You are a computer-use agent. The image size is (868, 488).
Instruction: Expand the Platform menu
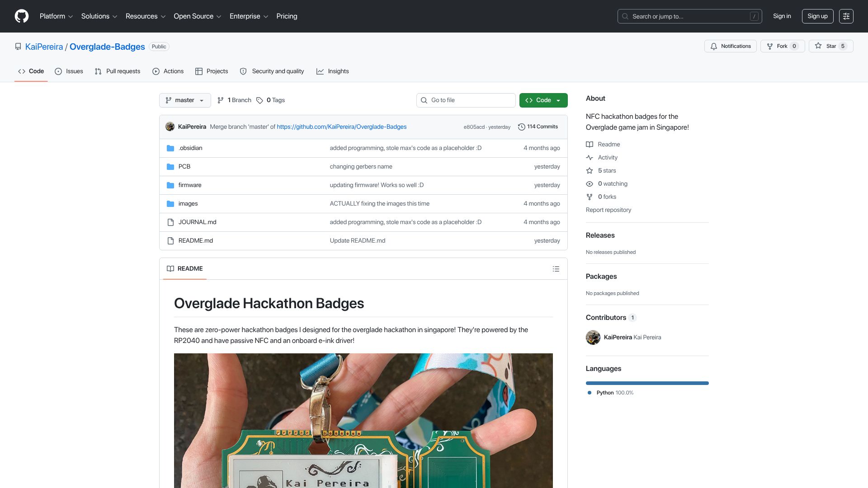(56, 16)
